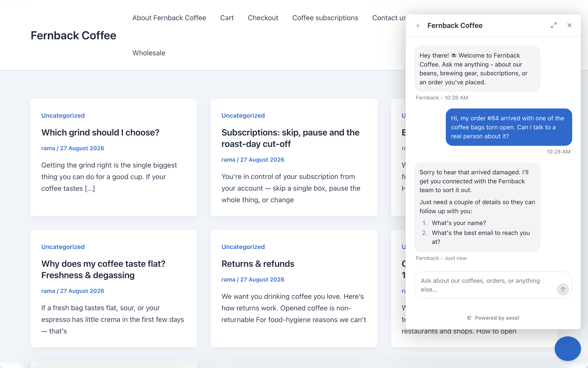The image size is (588, 368).
Task: Go to the Cart page
Action: point(227,18)
